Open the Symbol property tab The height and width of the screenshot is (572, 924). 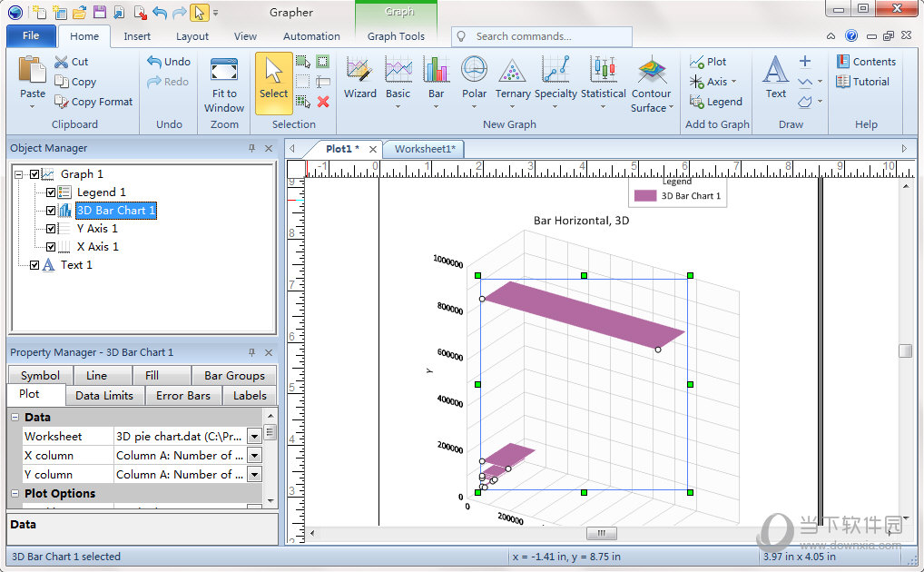(x=40, y=376)
